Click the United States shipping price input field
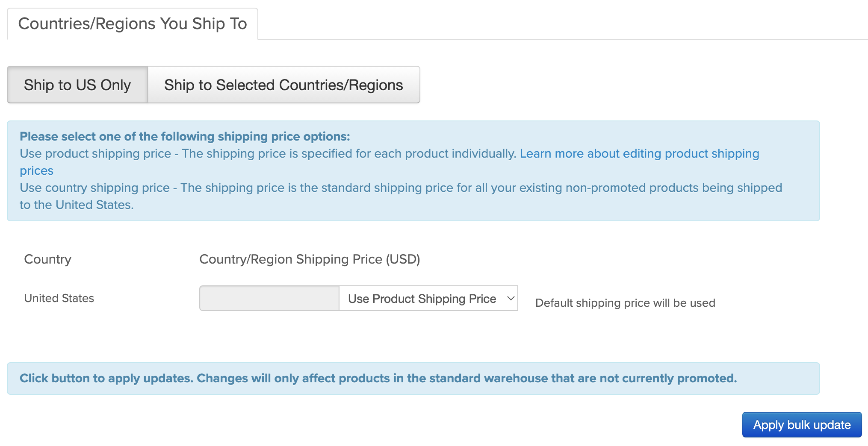This screenshot has width=868, height=446. 269,298
